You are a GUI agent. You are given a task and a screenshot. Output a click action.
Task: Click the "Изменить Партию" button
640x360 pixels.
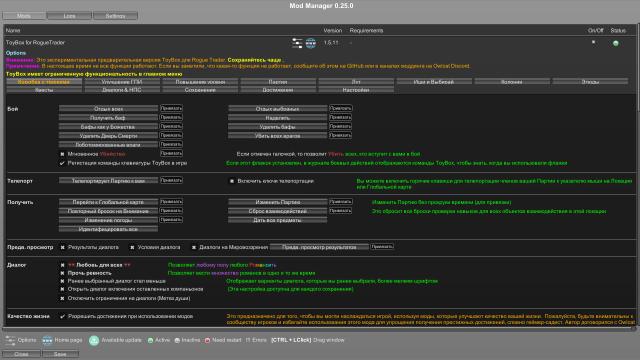click(278, 202)
